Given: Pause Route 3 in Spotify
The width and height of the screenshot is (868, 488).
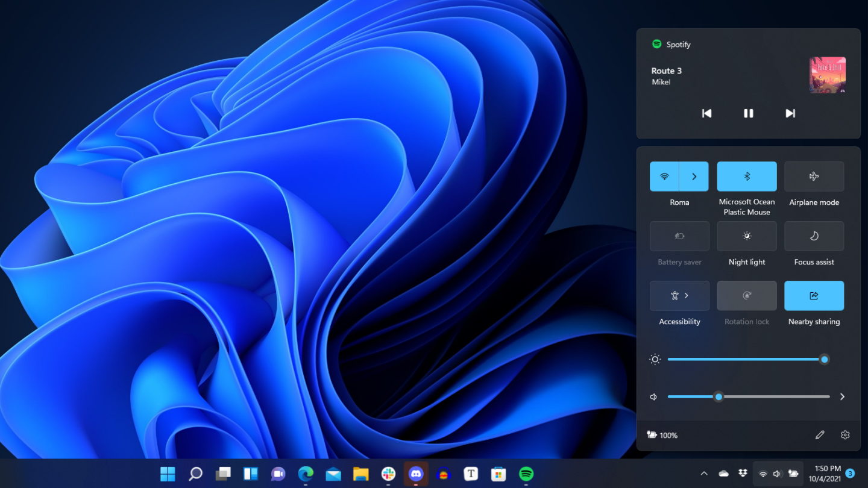Looking at the screenshot, I should [748, 113].
